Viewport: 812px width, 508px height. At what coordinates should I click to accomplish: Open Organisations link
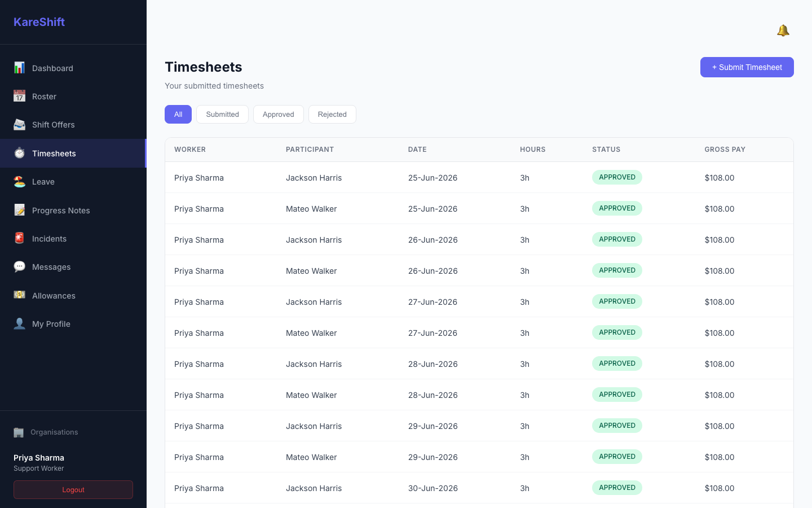click(x=54, y=432)
